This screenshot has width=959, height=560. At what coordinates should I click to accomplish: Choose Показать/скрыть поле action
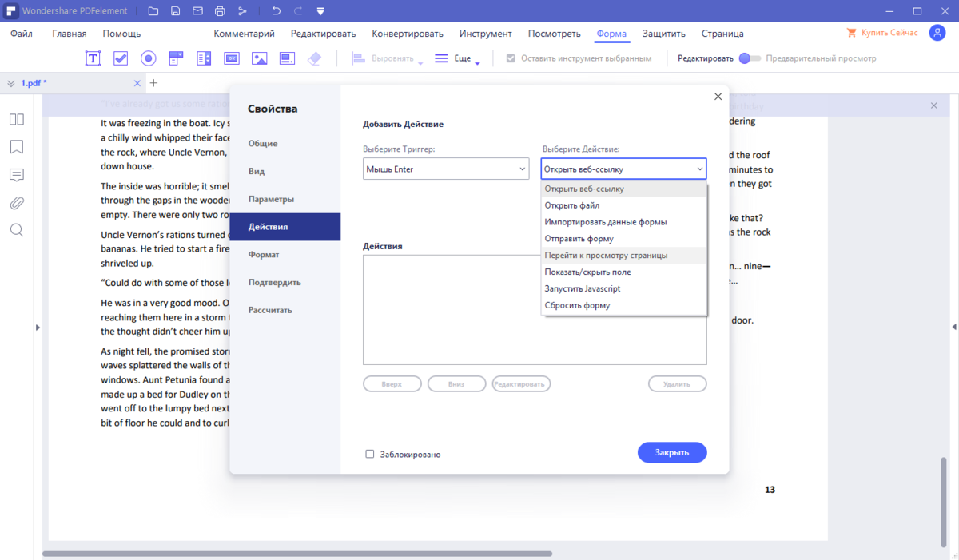click(623, 272)
